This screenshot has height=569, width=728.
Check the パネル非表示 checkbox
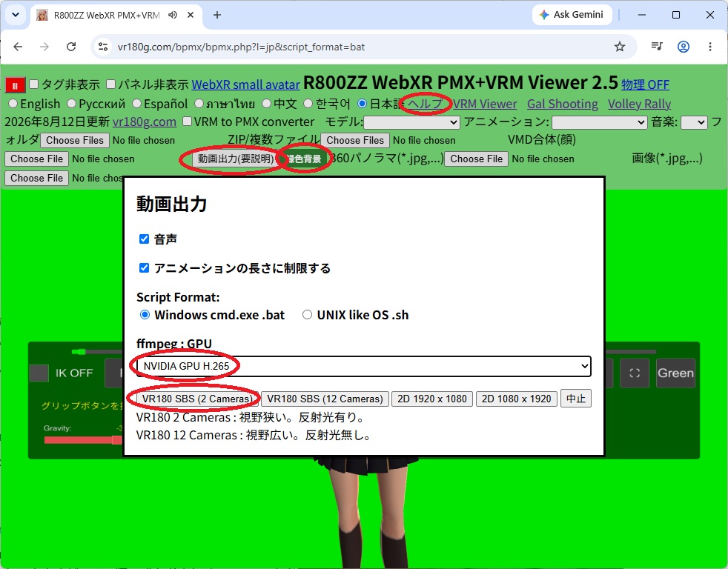pos(110,84)
